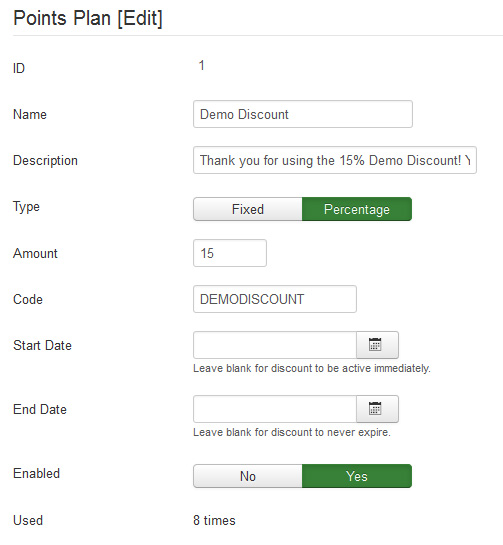Screen dimensions: 503x545
Task: Click the Start Date label
Action: [42, 345]
